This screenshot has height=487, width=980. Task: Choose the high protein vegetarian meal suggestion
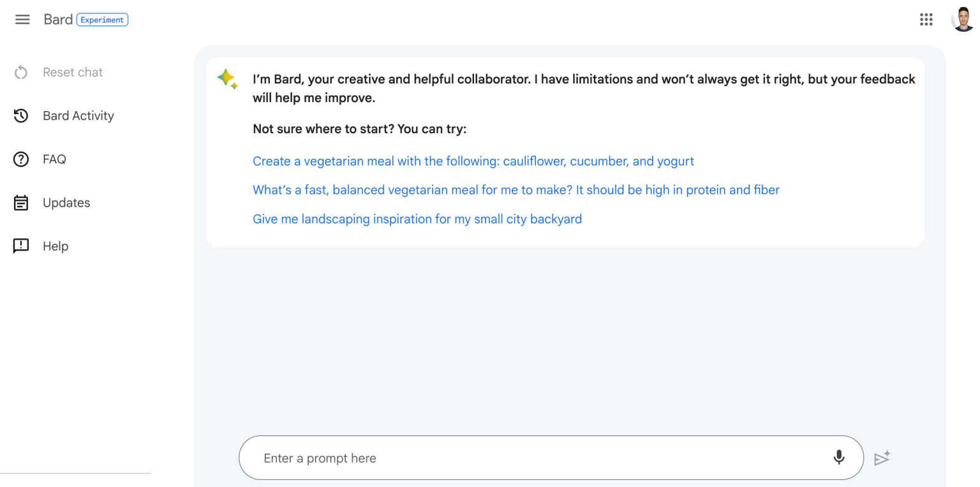(x=516, y=190)
